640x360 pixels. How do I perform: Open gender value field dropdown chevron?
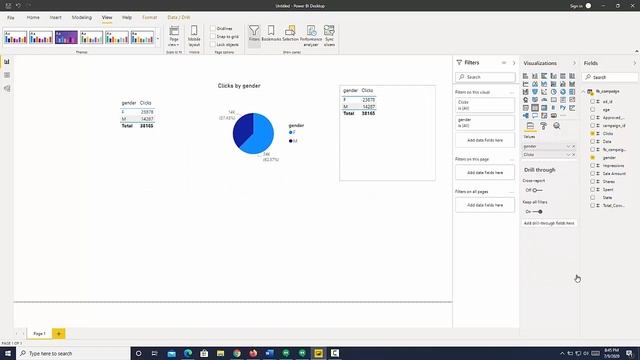[x=568, y=146]
